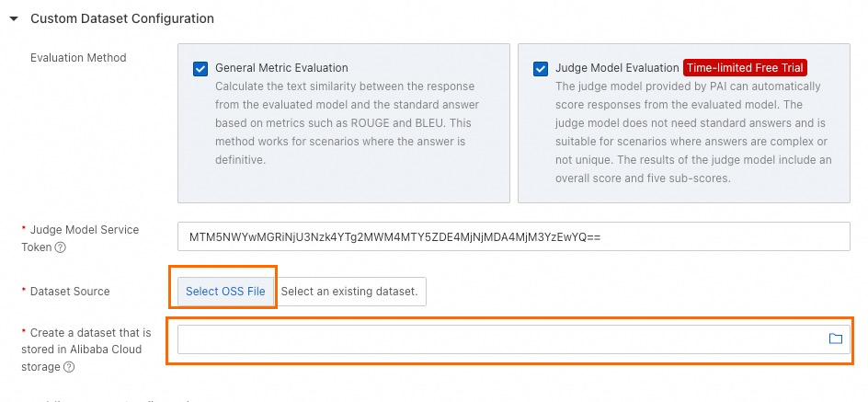Uncheck the Judge Model Evaluation checkbox
868x402 pixels.
tap(541, 69)
